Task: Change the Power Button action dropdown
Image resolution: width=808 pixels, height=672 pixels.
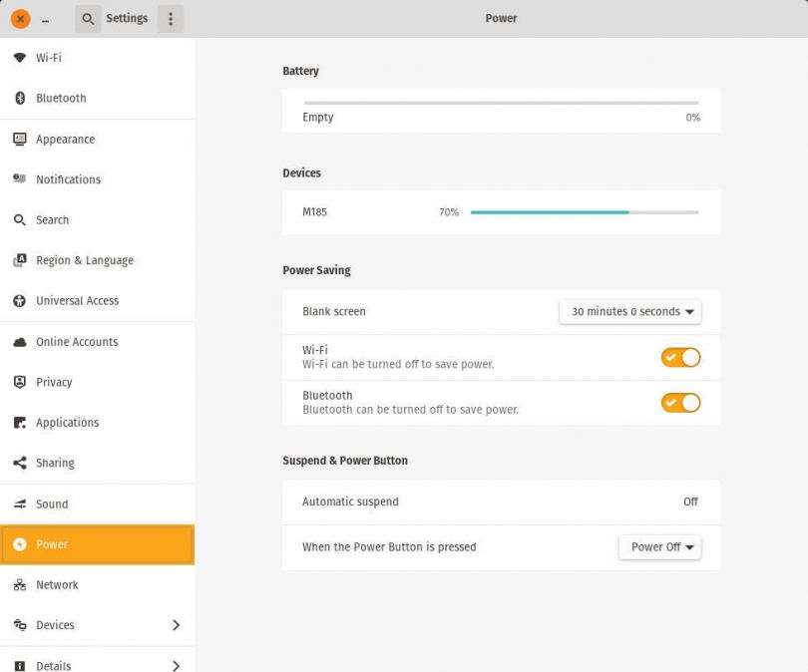Action: coord(659,546)
